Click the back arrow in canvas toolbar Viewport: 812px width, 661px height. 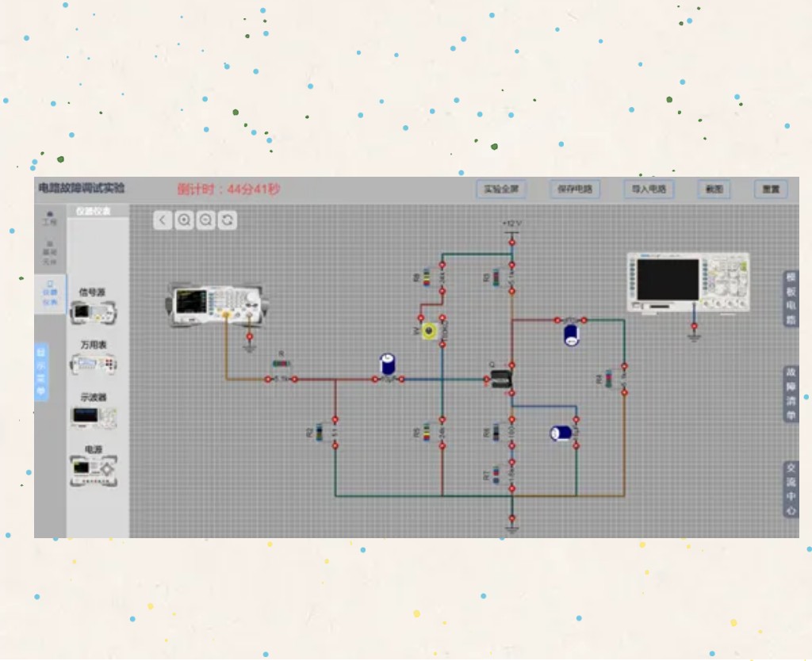point(163,220)
